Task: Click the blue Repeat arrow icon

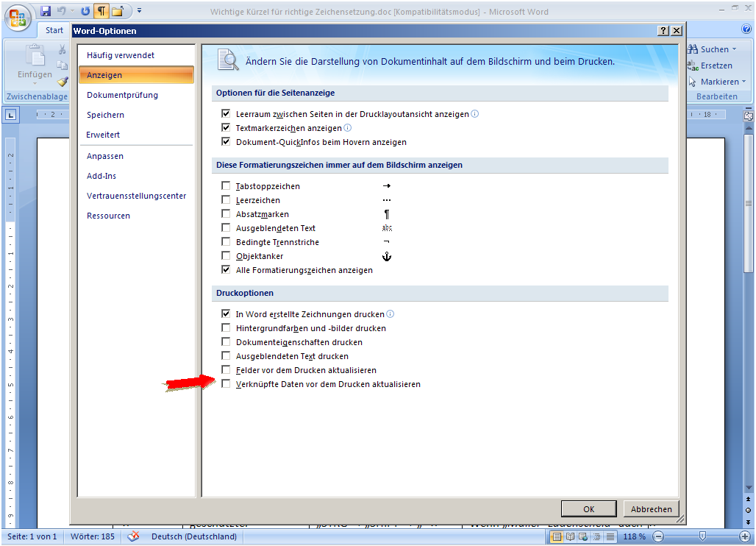Action: 85,10
